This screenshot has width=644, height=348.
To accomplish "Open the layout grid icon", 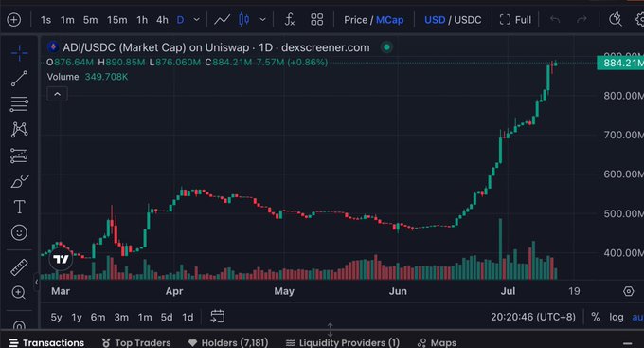I will [x=316, y=19].
